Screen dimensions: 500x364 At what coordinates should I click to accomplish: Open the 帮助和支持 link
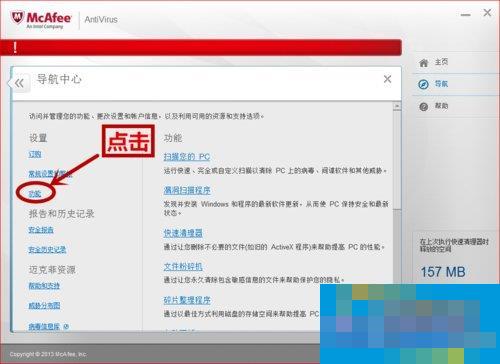44,286
